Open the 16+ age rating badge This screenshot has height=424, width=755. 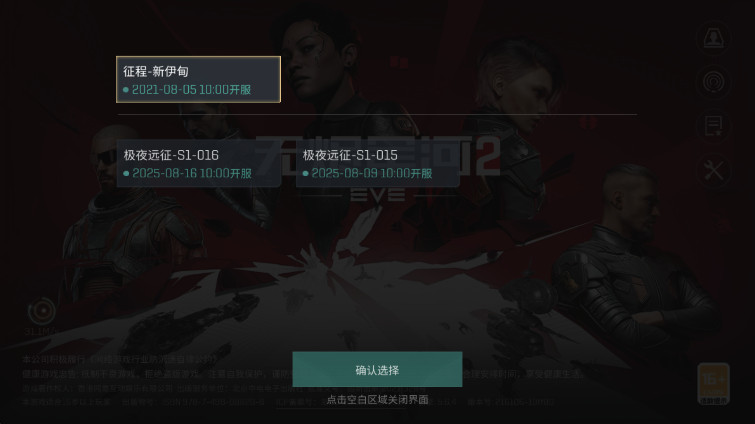pos(714,384)
